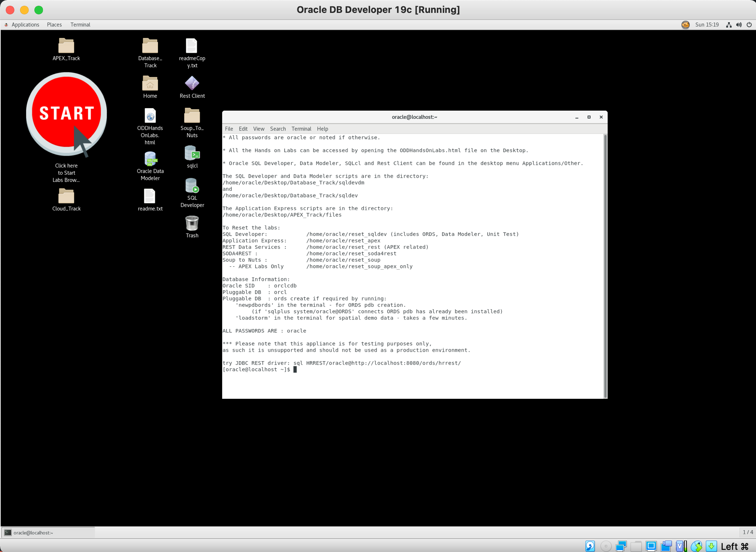Click the 1 / 4 workspace switcher

(x=748, y=532)
